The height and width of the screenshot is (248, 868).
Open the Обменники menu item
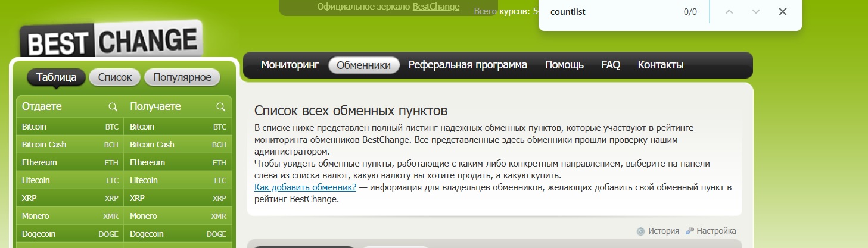364,65
